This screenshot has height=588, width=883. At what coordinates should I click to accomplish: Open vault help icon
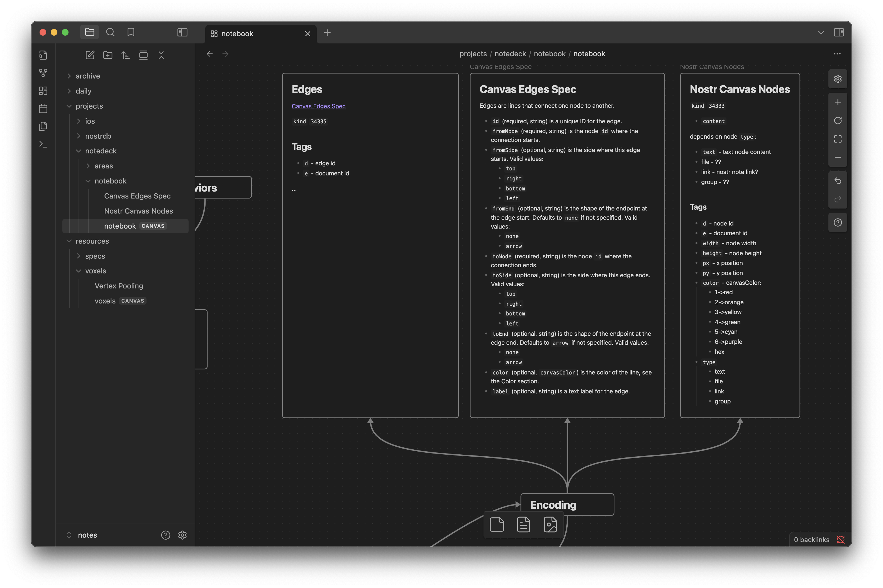tap(165, 535)
